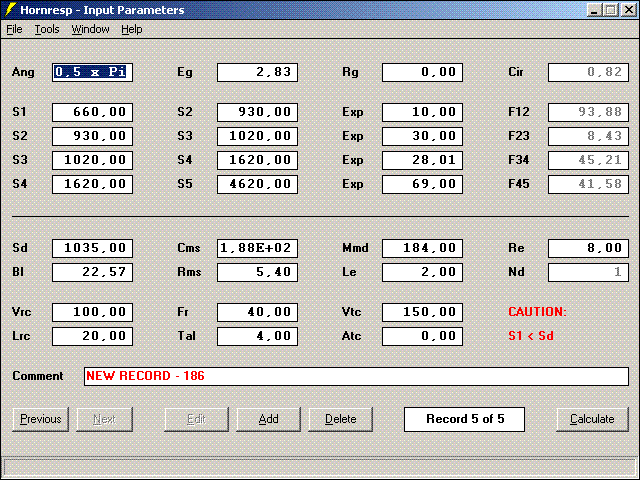640x480 pixels.
Task: Delete the current record
Action: pos(341,419)
